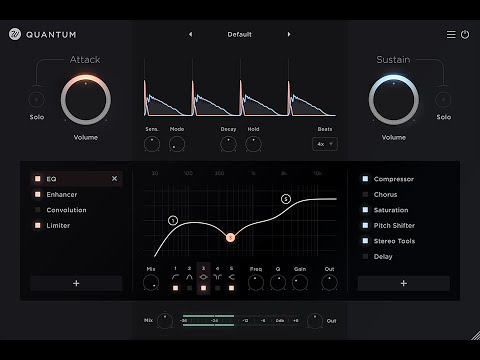Click the EQ Gain knob
Image resolution: width=480 pixels, height=360 pixels.
[x=300, y=283]
